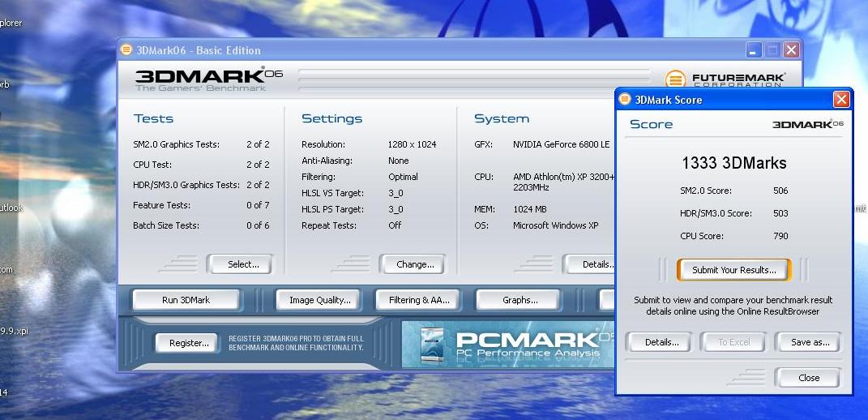Click the 1333 3DMarks score text

click(x=734, y=163)
